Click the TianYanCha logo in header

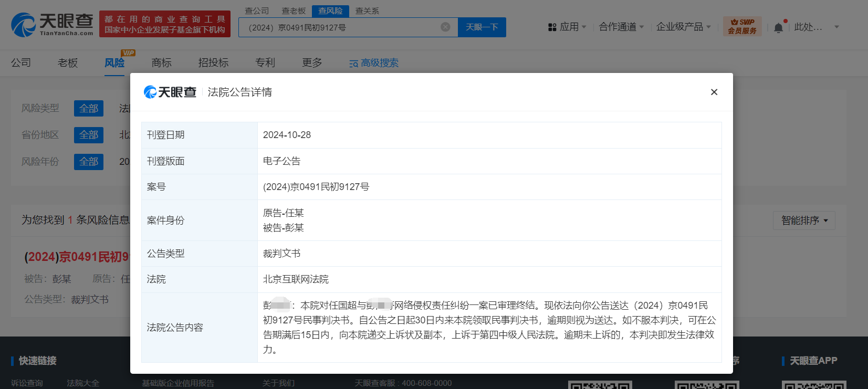click(x=52, y=24)
